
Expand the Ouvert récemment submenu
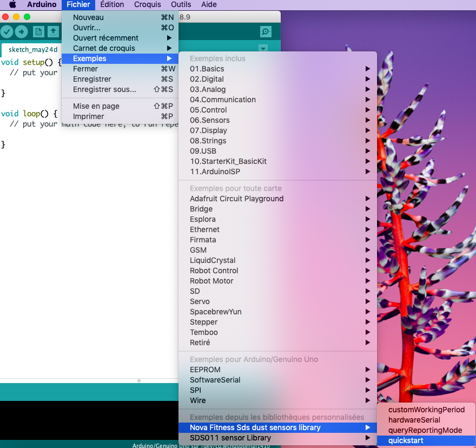(120, 38)
